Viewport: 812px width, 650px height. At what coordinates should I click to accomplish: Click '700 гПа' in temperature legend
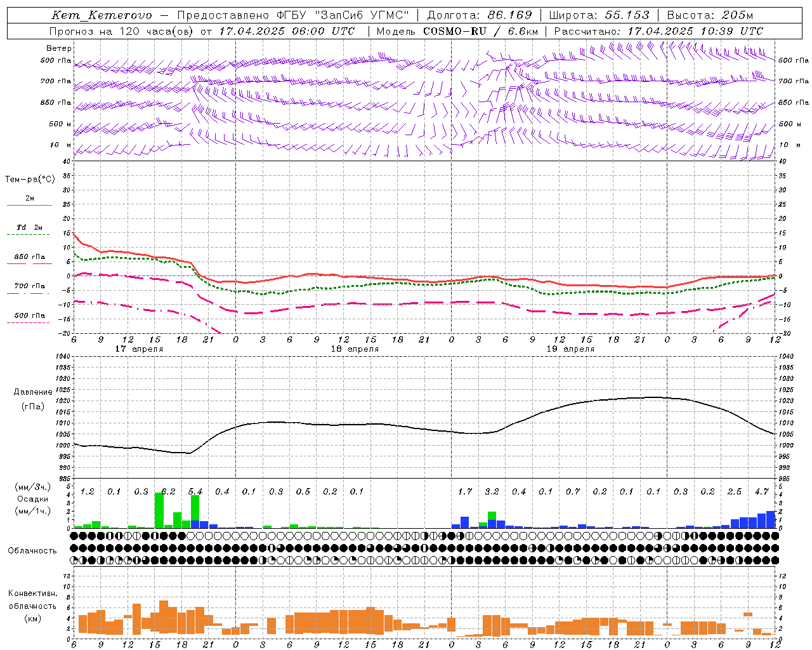(x=30, y=286)
